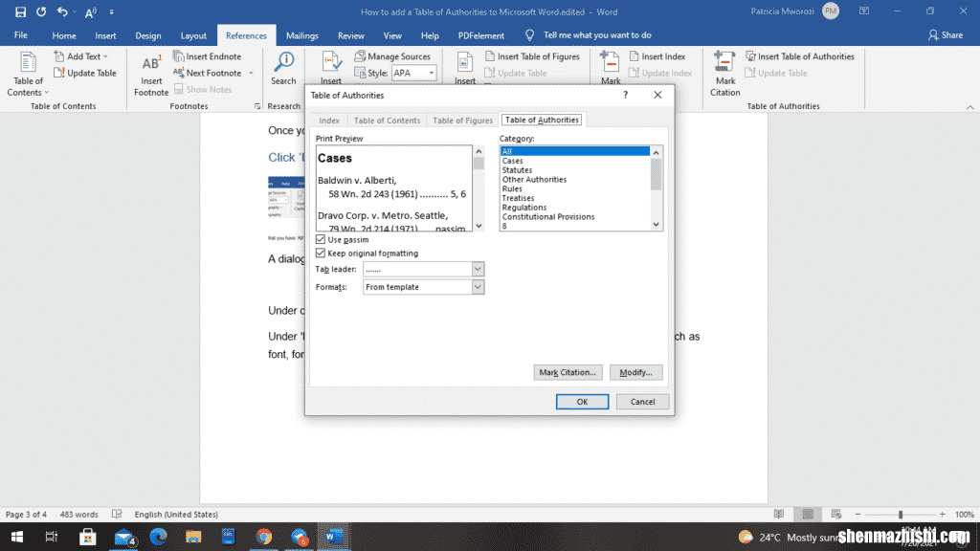Open File Explorer from taskbar

tap(193, 537)
